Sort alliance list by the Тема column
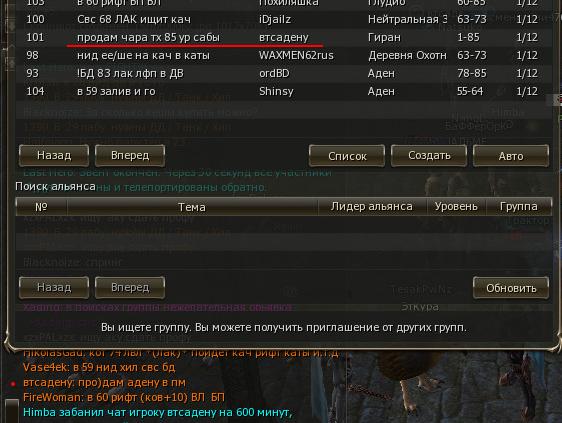The width and height of the screenshot is (562, 423). [192, 206]
